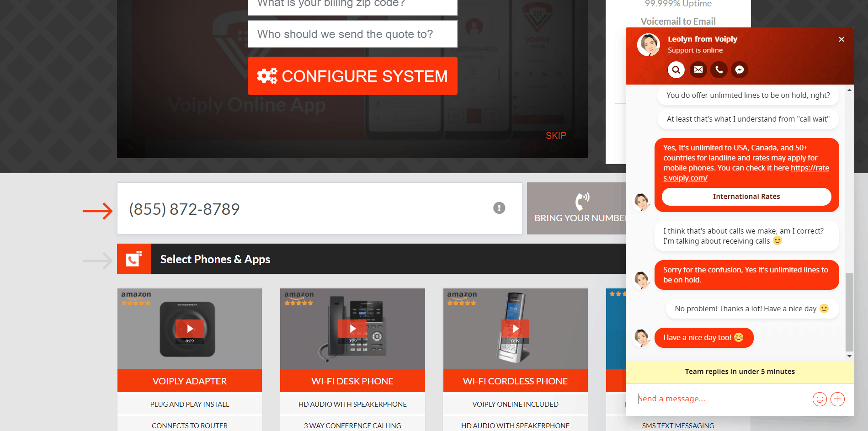Click the plus attachment icon in chat

(x=837, y=399)
